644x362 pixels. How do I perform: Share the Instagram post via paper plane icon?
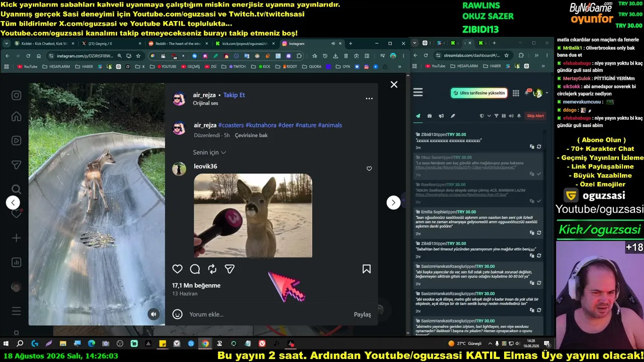click(229, 269)
